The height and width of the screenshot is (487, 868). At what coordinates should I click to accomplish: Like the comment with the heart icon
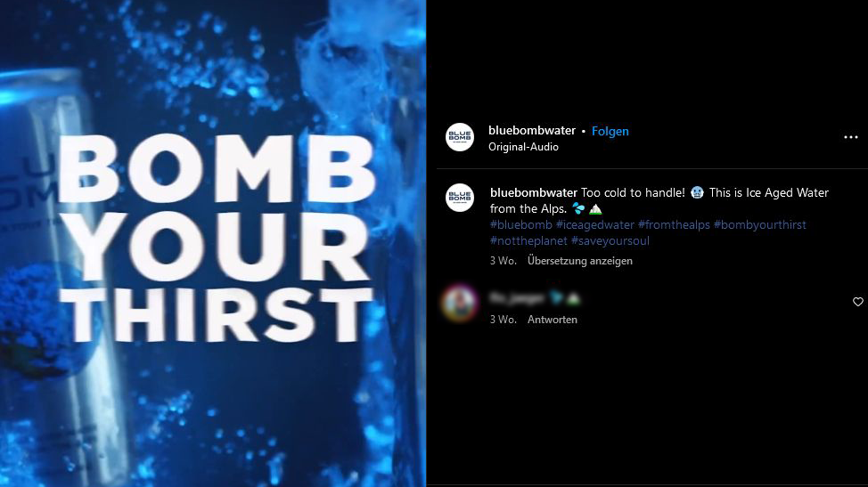click(x=857, y=301)
